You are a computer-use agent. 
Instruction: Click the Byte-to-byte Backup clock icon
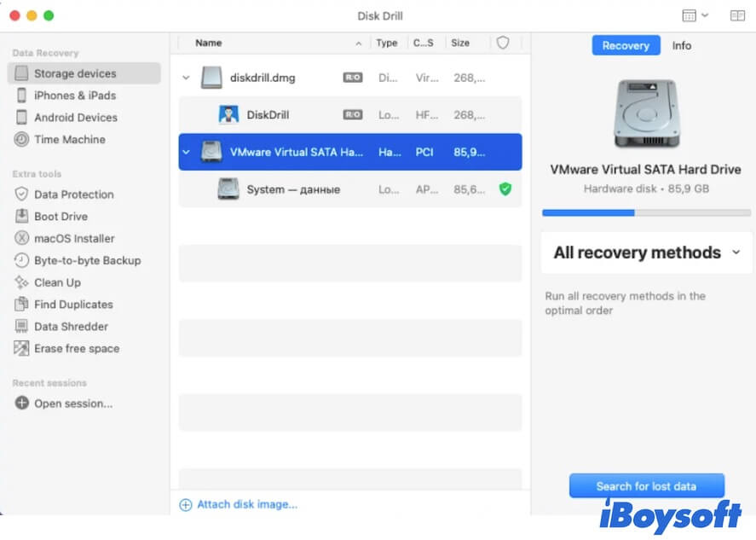(21, 260)
